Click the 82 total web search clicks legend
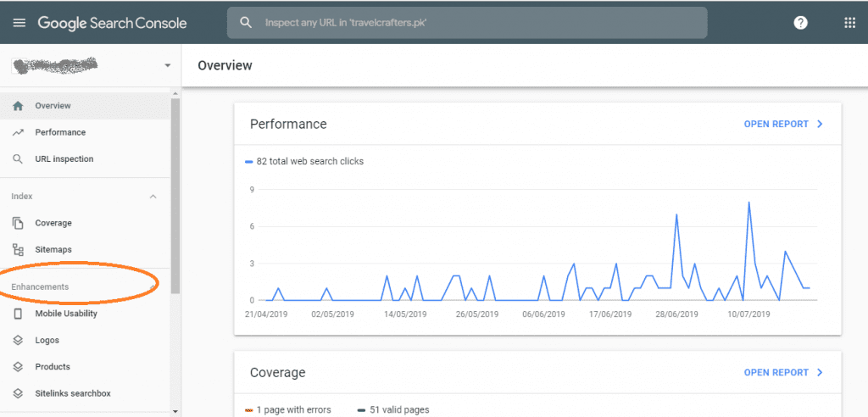This screenshot has height=417, width=868. pyautogui.click(x=304, y=161)
